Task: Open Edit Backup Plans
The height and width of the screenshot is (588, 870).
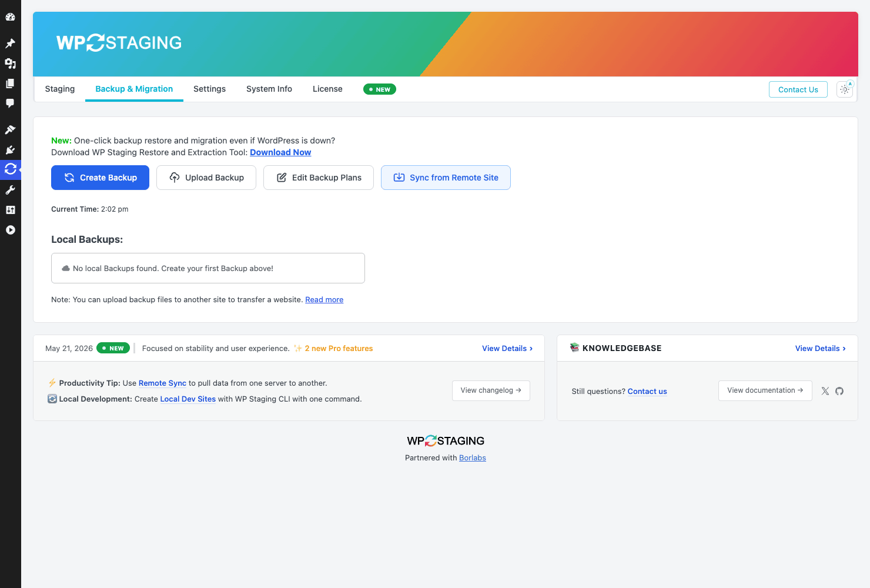Action: [x=319, y=178]
